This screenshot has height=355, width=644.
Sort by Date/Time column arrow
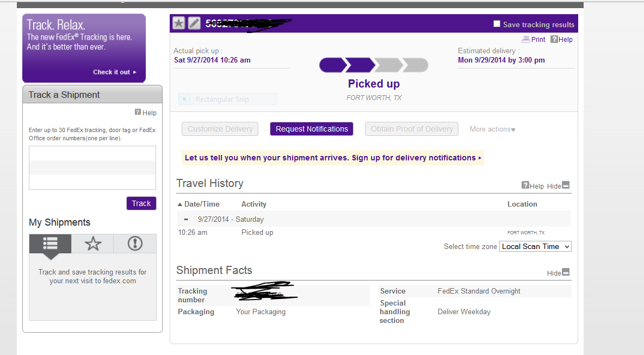180,204
